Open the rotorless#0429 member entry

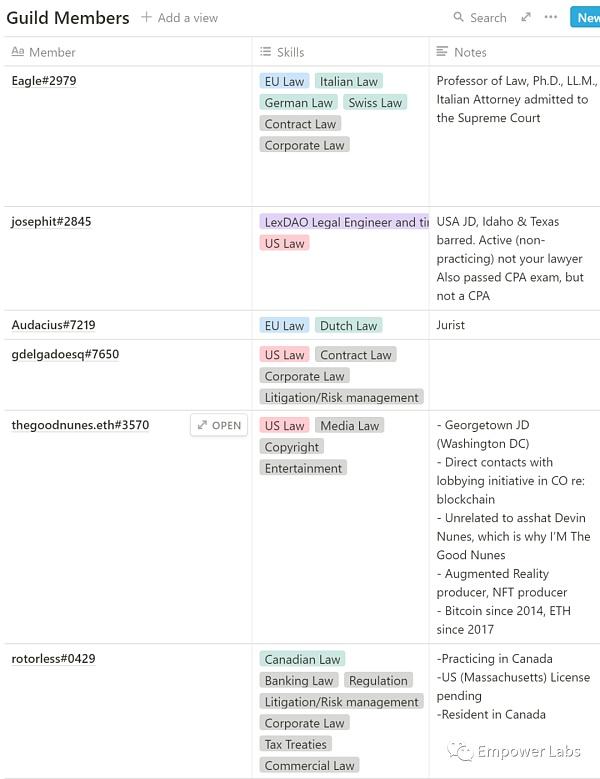coord(53,659)
